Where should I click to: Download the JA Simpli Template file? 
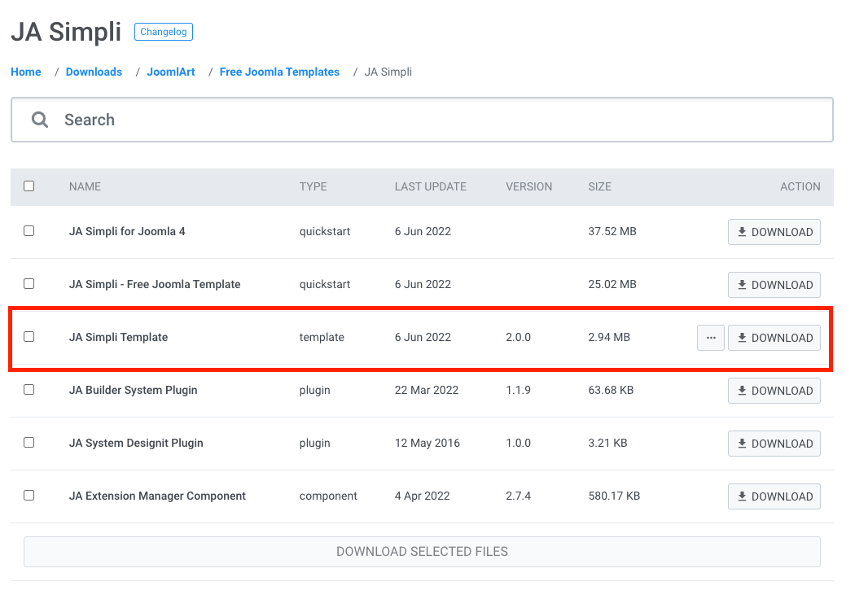(774, 338)
